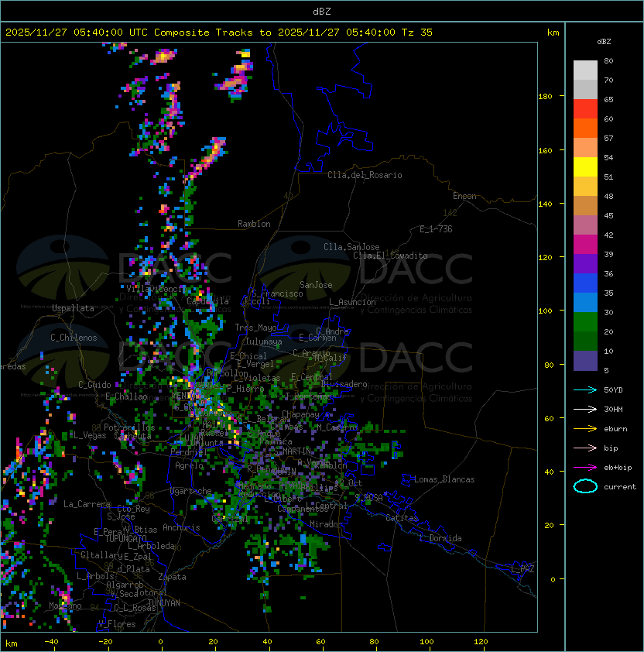Click the 'Ugarteche' map label
The image size is (644, 652).
(191, 491)
